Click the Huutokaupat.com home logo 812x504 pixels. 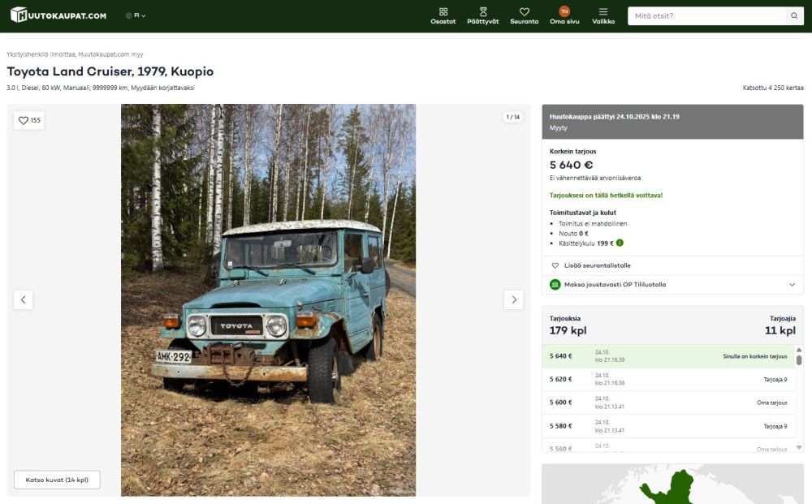pos(58,15)
